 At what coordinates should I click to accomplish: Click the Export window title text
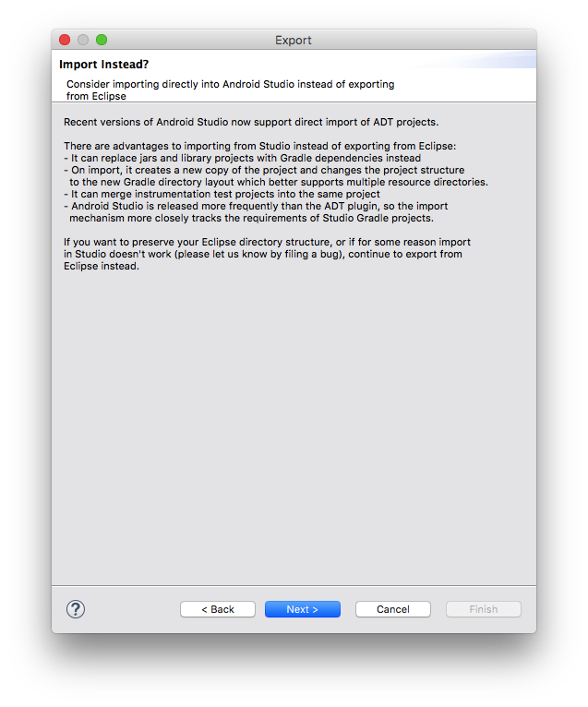click(294, 40)
